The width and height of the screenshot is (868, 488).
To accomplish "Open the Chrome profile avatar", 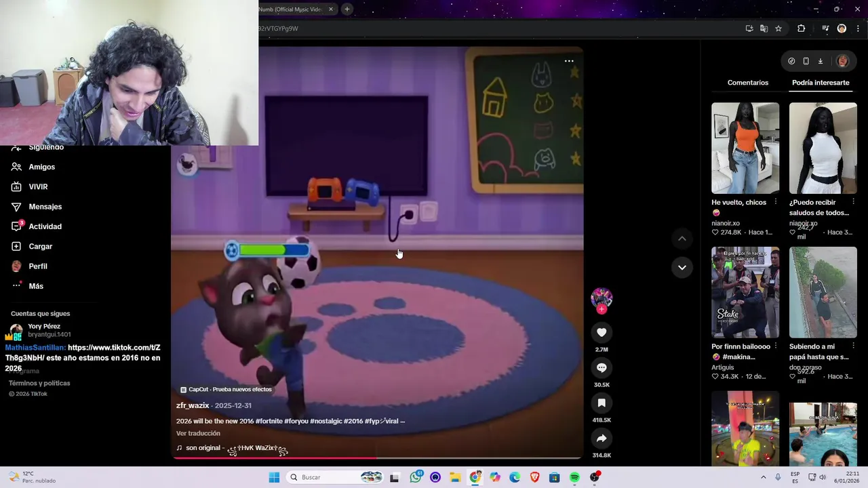I will coord(842,28).
